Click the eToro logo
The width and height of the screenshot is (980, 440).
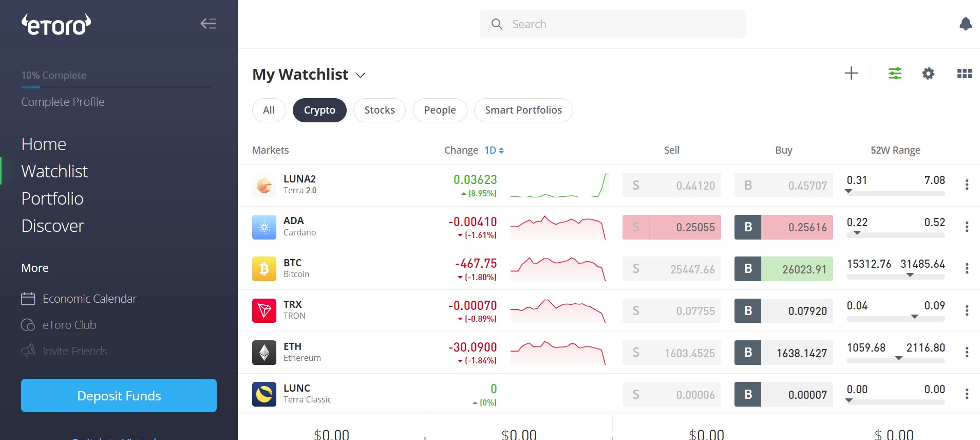click(56, 25)
